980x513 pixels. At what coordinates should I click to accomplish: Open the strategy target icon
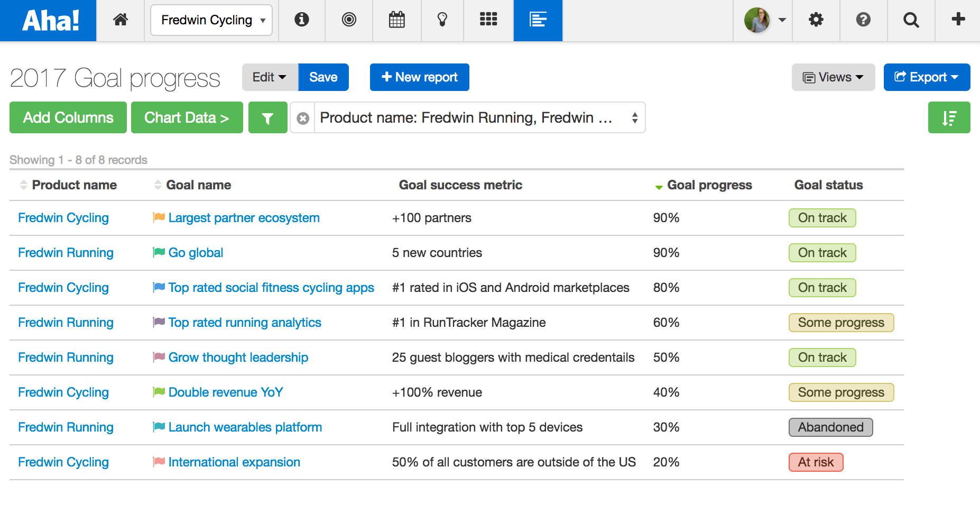[349, 20]
